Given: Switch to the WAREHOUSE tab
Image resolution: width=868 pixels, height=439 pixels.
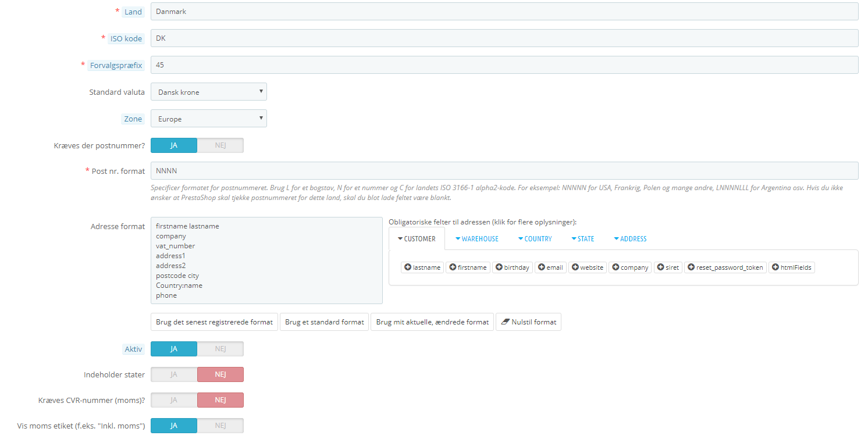Looking at the screenshot, I should coord(477,239).
